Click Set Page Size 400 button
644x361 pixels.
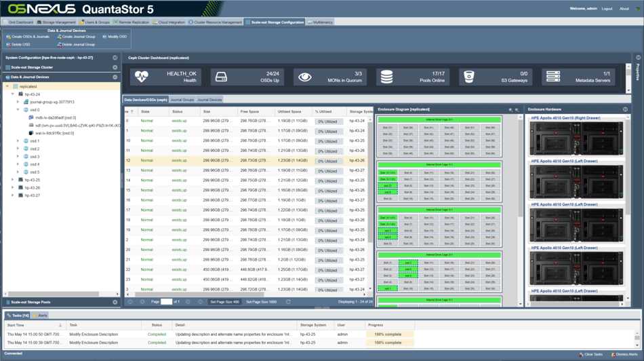[x=224, y=302]
